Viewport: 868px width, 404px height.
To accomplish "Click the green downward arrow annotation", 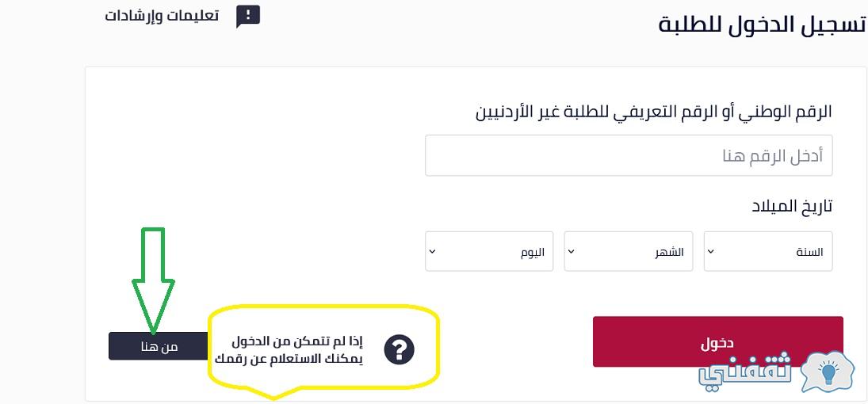I will tap(153, 281).
